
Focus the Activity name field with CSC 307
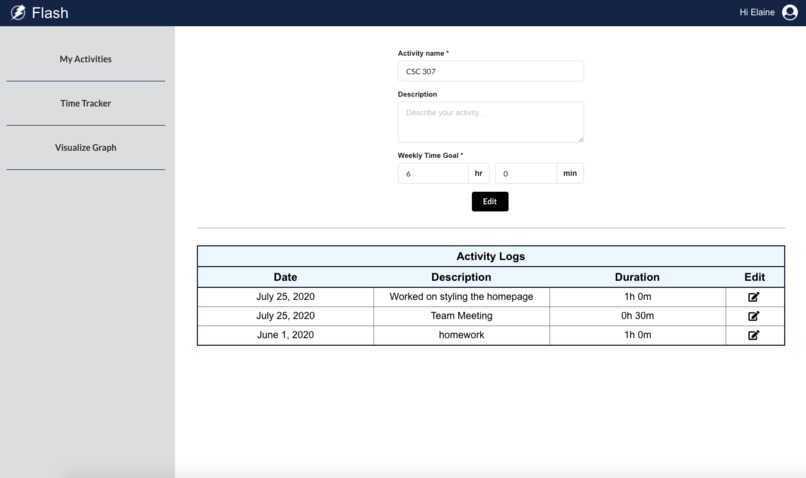490,71
